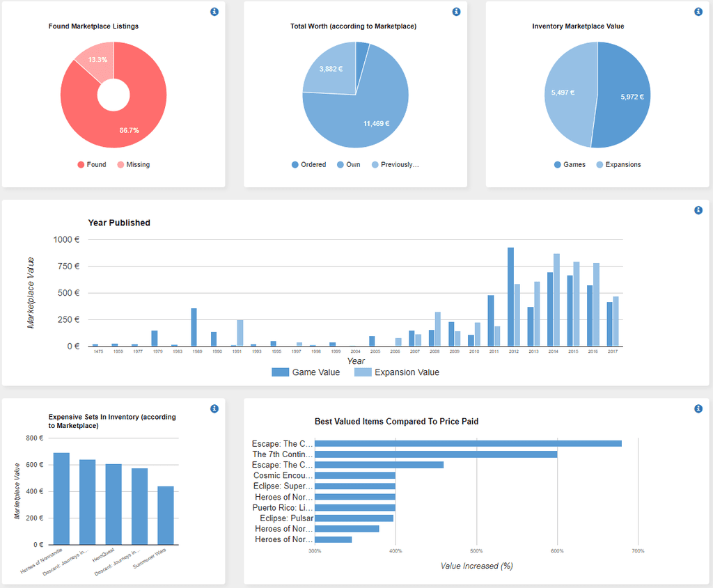Toggle the Ordered legend entry
This screenshot has width=713, height=588.
tap(308, 164)
